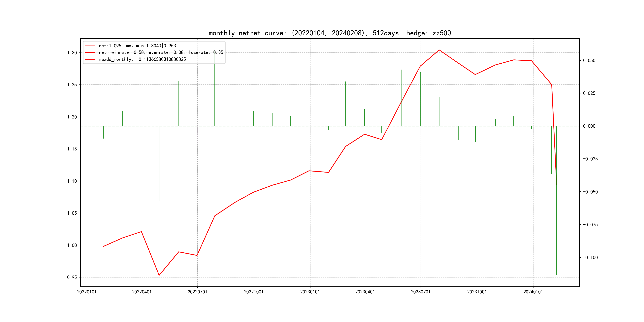Click the 20231001 x-axis date label

(477, 292)
